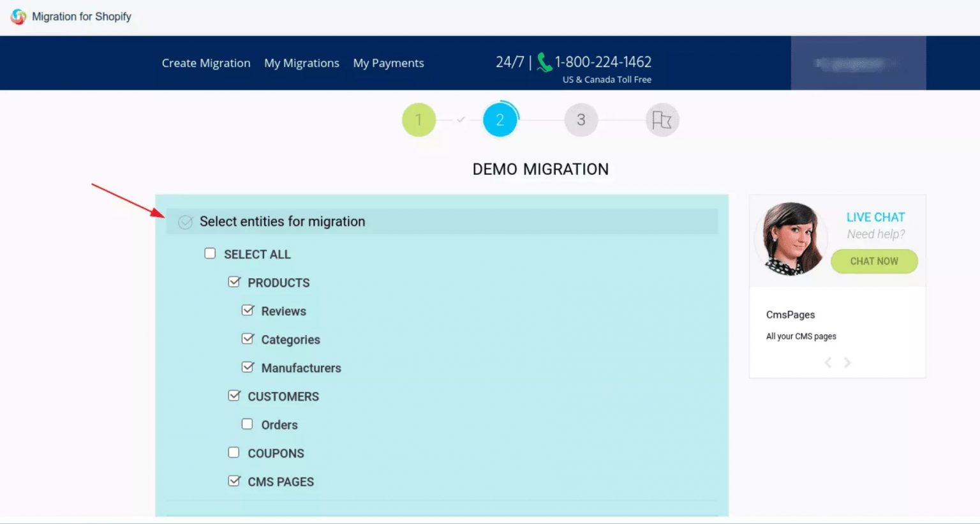Screen dimensions: 980x524
Task: Click the support agent avatar photo
Action: point(791,238)
